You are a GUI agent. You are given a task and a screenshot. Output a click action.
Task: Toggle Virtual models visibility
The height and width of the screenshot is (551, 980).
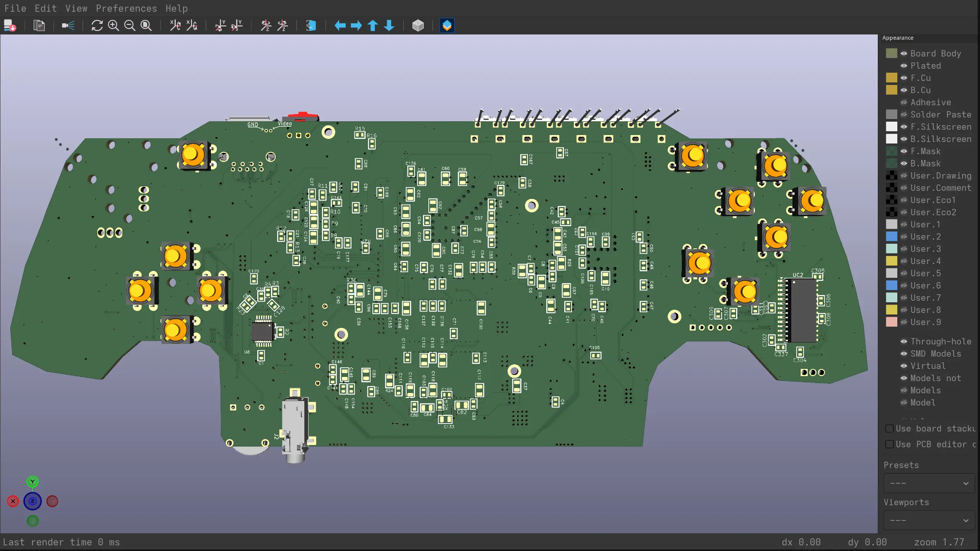pyautogui.click(x=904, y=366)
